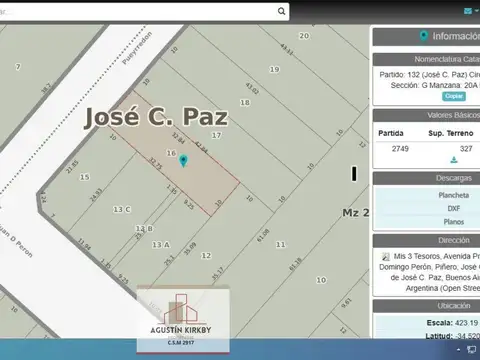Image resolution: width=480 pixels, height=360 pixels.
Task: Click the map icon beside Mis 3 Tesoros
Action: pyautogui.click(x=385, y=256)
